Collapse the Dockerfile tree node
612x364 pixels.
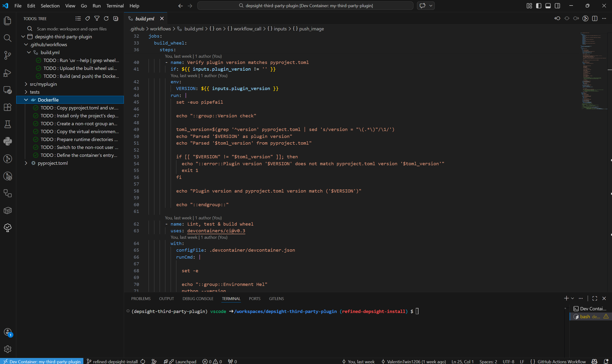pos(26,100)
